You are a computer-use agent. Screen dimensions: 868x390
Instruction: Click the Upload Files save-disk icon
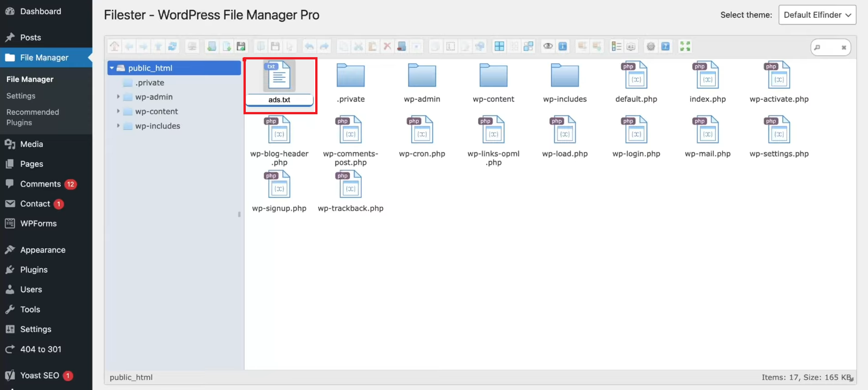(241, 46)
